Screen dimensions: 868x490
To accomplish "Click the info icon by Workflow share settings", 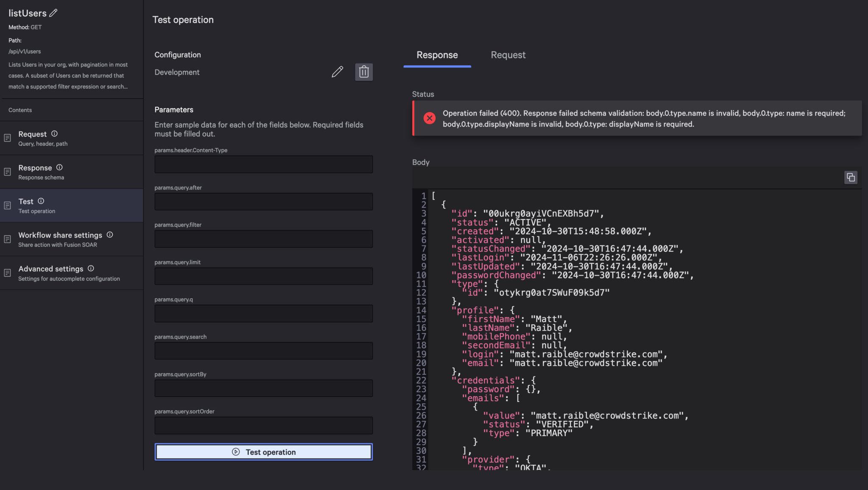I will (110, 234).
